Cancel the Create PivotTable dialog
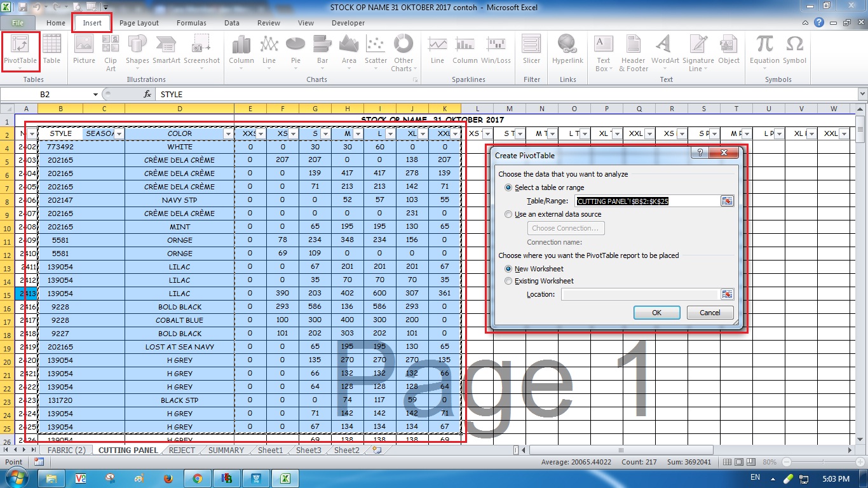The height and width of the screenshot is (488, 868). (710, 312)
